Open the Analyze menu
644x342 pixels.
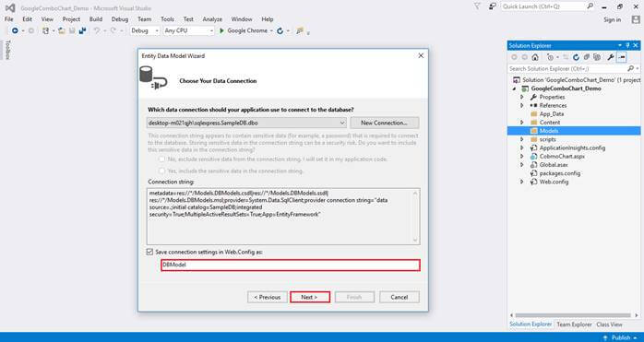point(212,19)
